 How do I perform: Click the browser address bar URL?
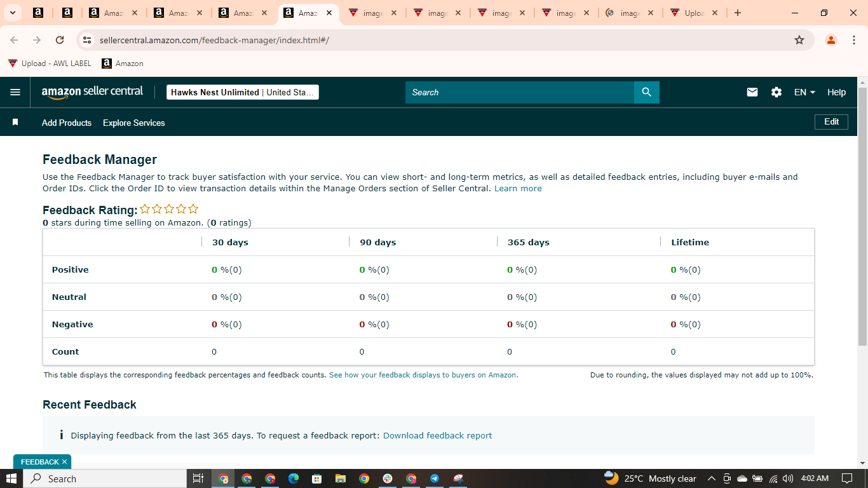click(214, 40)
